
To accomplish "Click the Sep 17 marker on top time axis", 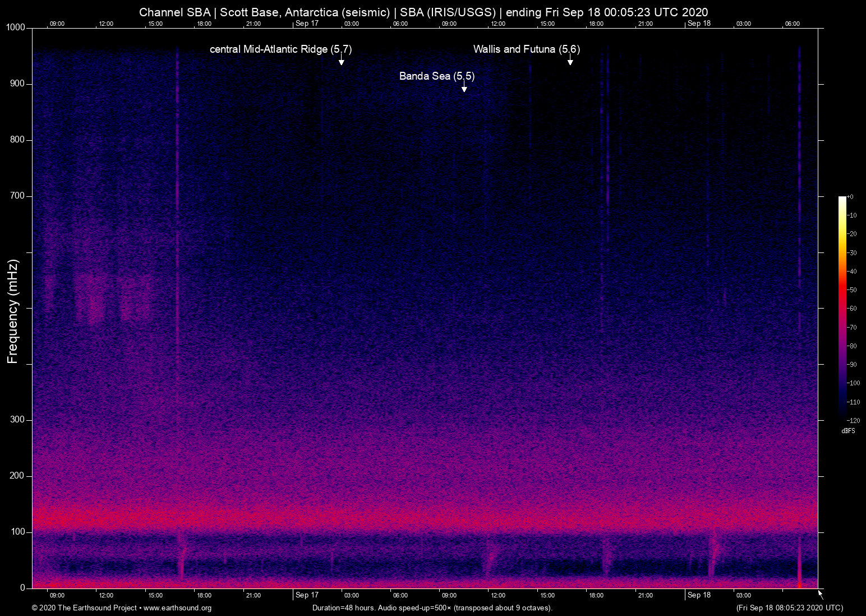I will tap(307, 24).
